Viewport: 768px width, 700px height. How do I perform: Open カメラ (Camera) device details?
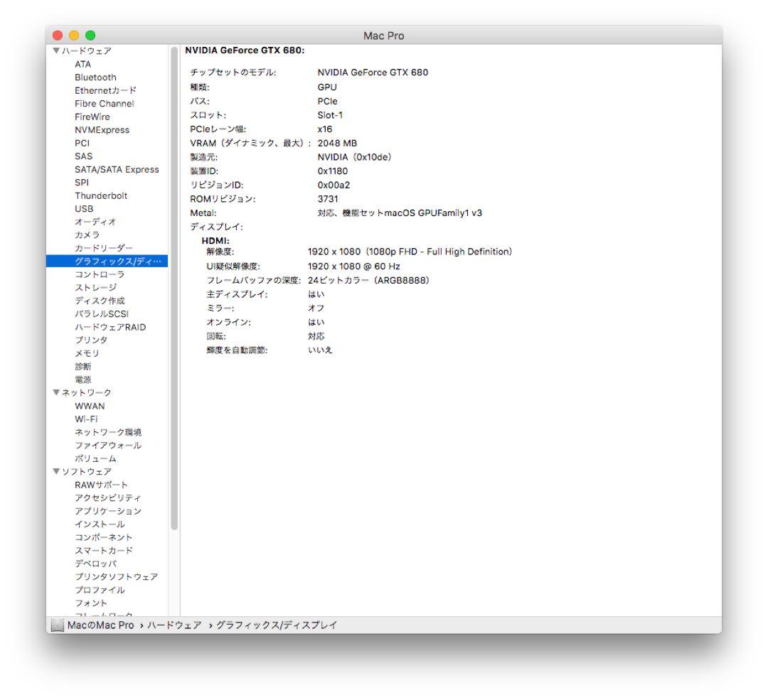coord(88,234)
